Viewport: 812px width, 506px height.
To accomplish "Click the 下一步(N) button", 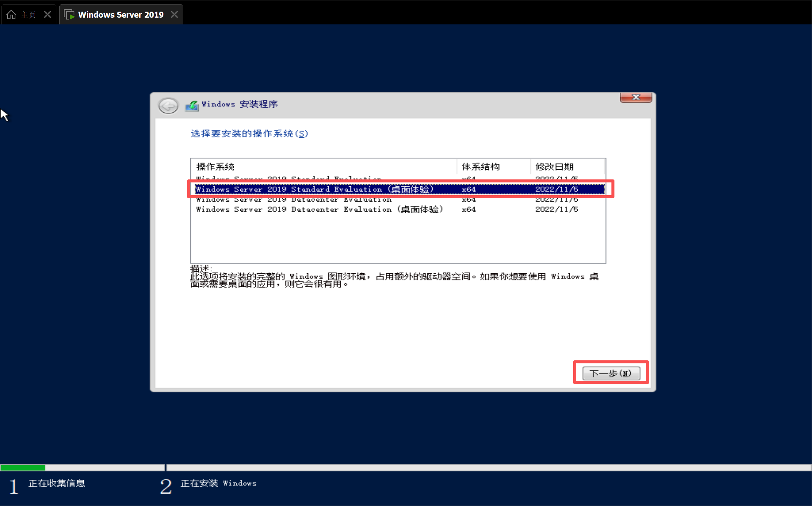I will (x=611, y=373).
